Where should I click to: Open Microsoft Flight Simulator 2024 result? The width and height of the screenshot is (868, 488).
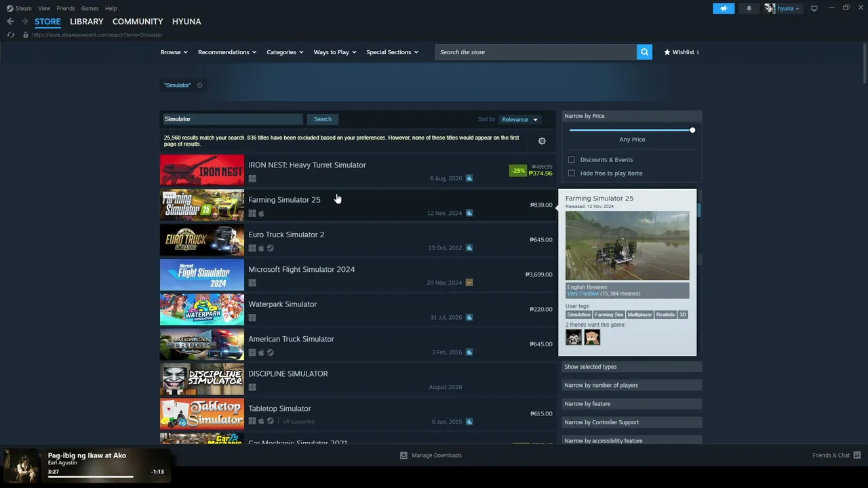tap(357, 274)
